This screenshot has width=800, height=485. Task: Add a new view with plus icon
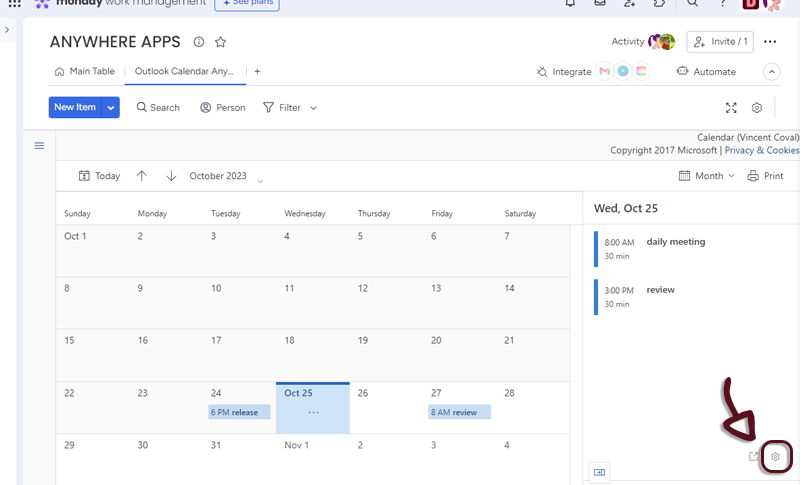click(257, 72)
